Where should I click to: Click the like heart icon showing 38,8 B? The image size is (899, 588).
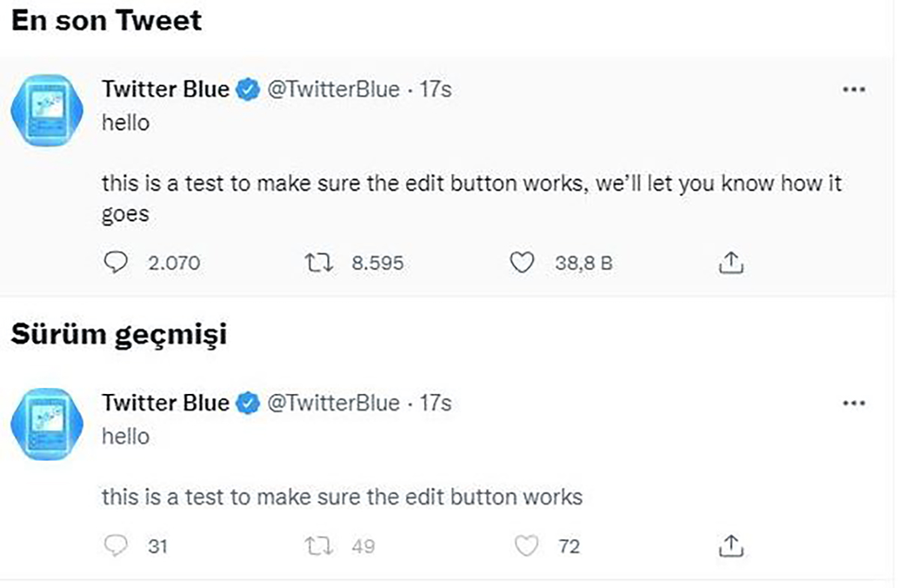coord(523,262)
